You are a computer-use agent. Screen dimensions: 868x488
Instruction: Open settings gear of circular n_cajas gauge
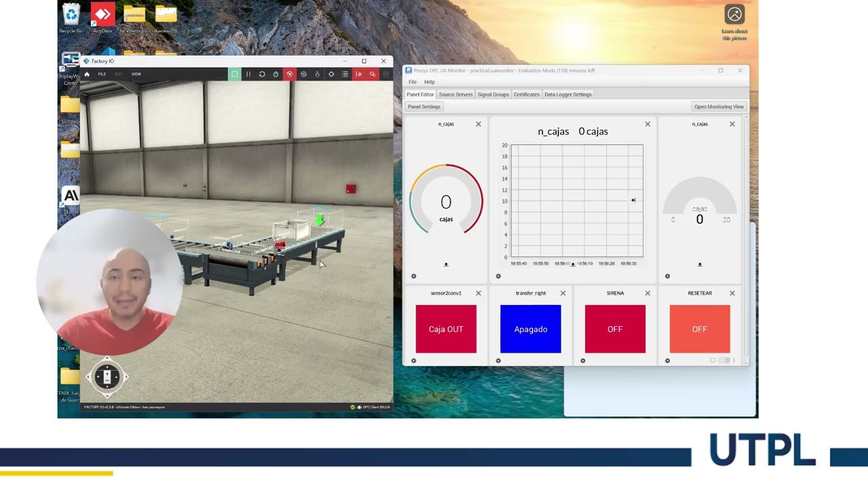414,276
